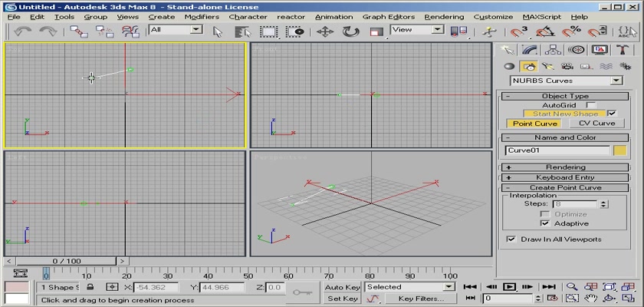Click the Play Animation button

pos(509,287)
